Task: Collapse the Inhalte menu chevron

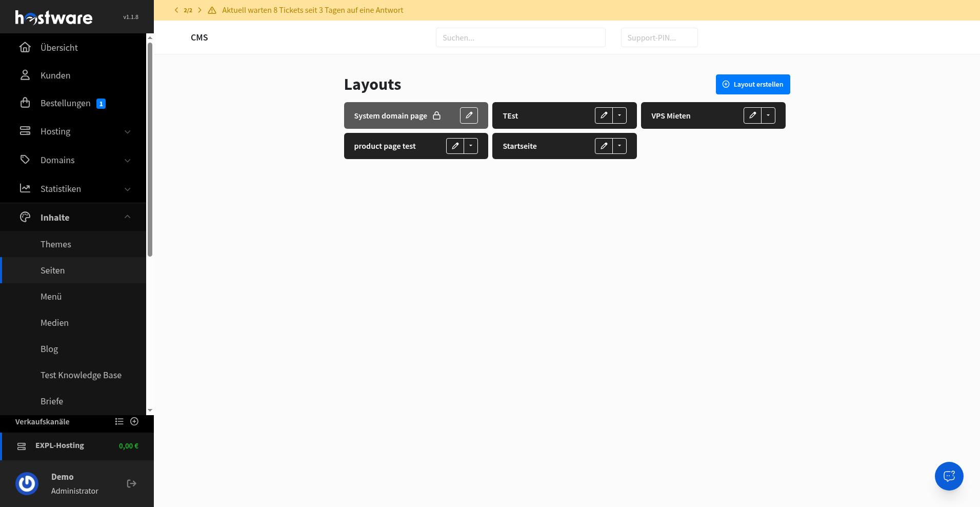Action: pos(127,217)
